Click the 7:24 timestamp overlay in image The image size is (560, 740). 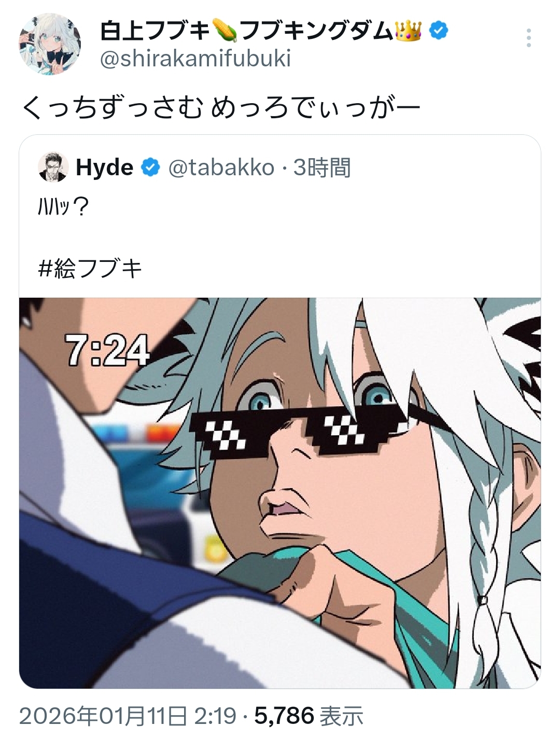(x=107, y=350)
